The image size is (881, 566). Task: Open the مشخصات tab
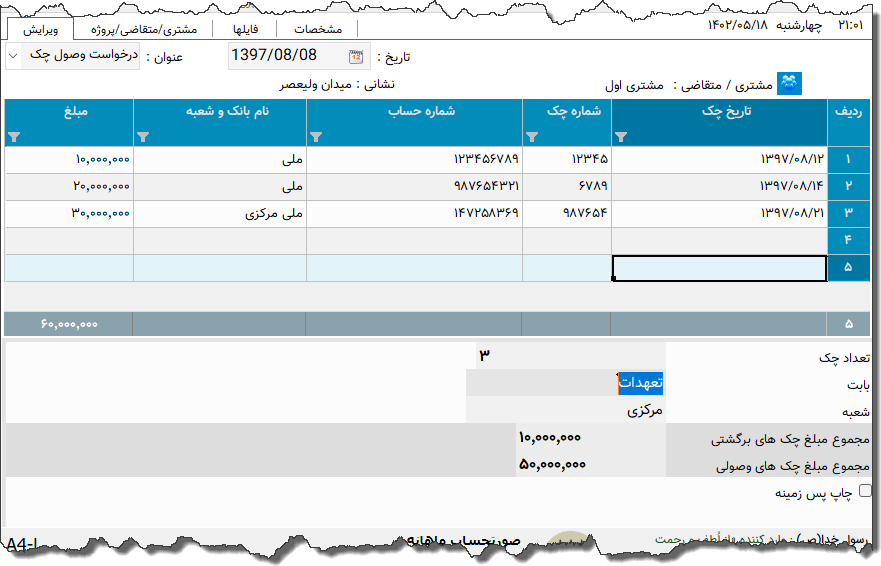click(317, 29)
